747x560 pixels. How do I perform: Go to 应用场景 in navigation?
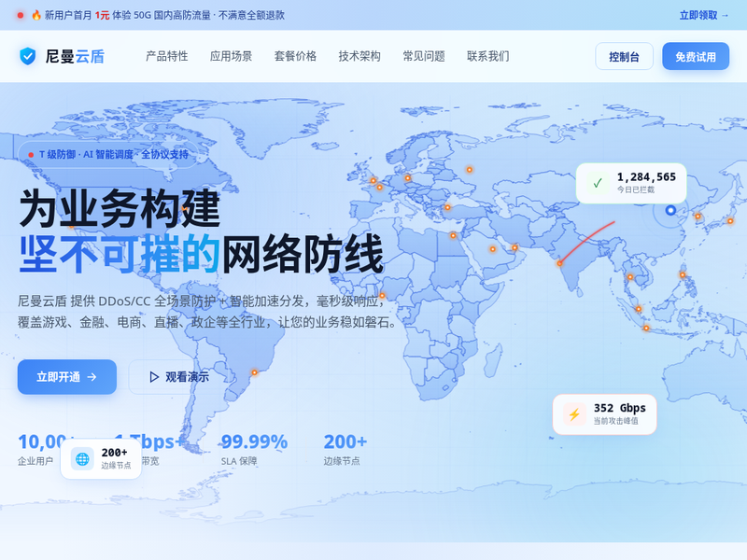click(x=231, y=56)
